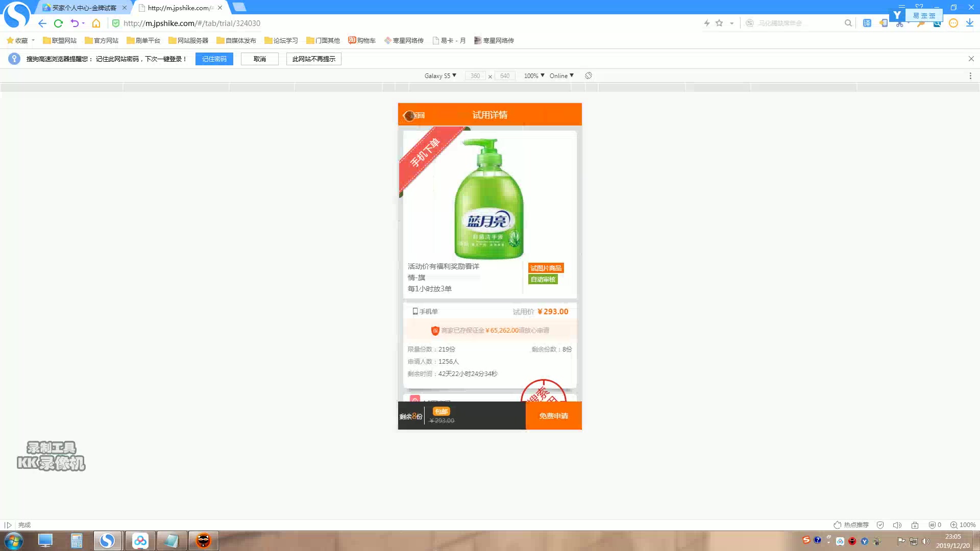Click the status bar security shield icon
The height and width of the screenshot is (551, 980).
pyautogui.click(x=880, y=525)
